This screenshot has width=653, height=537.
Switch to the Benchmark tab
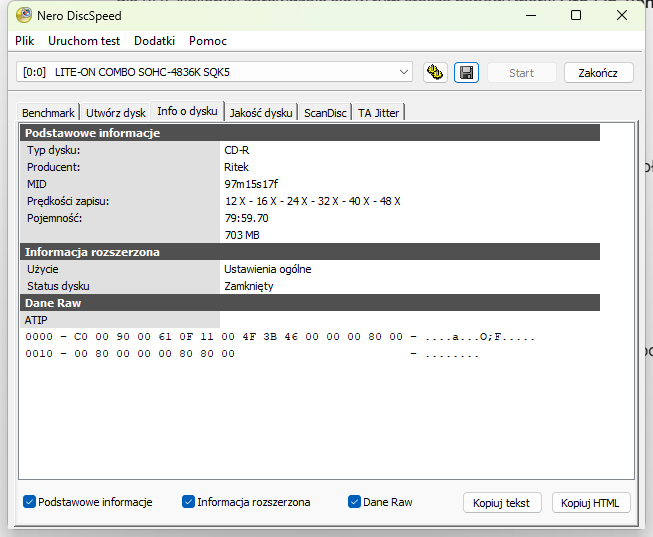pyautogui.click(x=48, y=113)
